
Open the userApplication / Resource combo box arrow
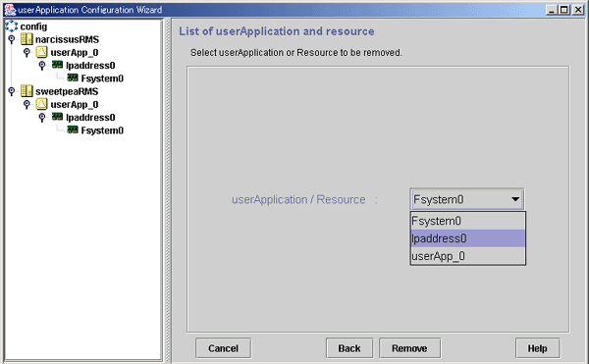[x=515, y=199]
